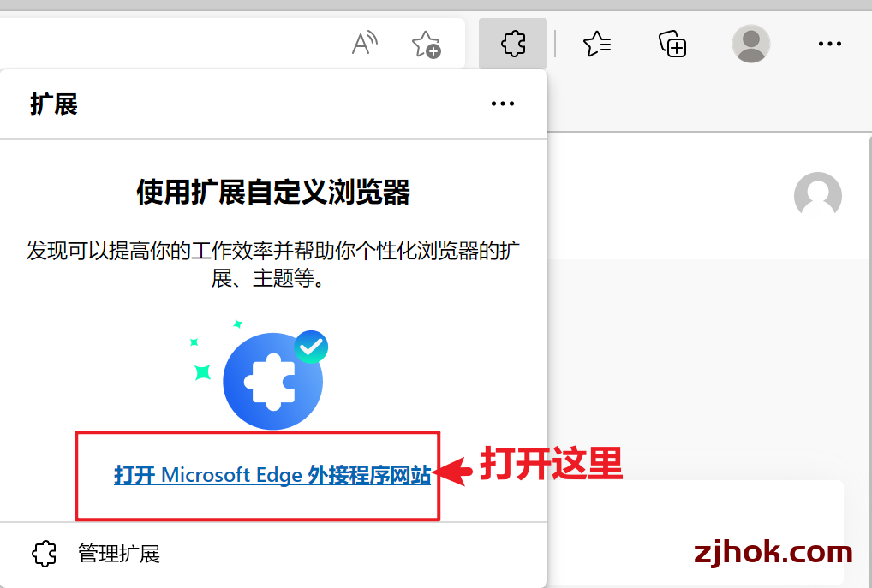The height and width of the screenshot is (588, 872).
Task: Click the Read aloud icon in address bar
Action: (x=365, y=44)
